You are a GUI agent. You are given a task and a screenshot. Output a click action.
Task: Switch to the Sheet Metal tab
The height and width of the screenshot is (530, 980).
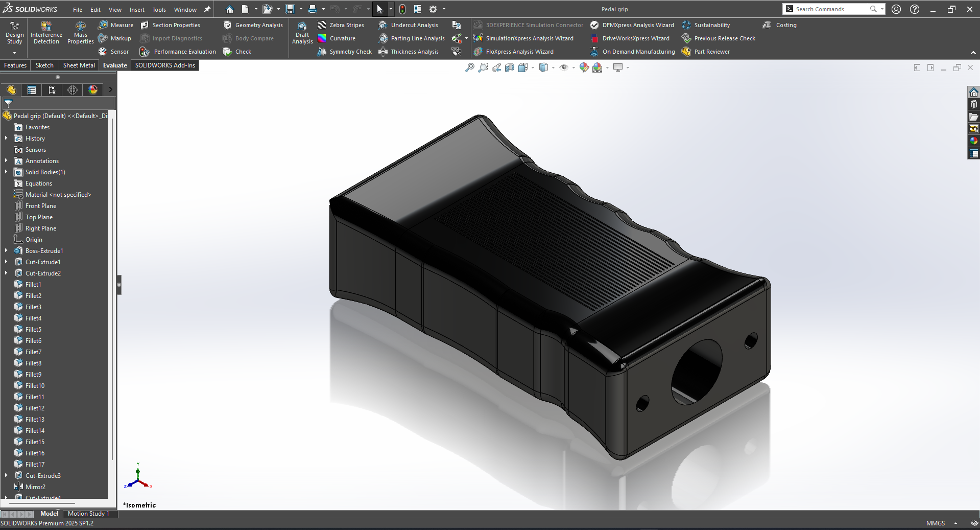click(79, 65)
